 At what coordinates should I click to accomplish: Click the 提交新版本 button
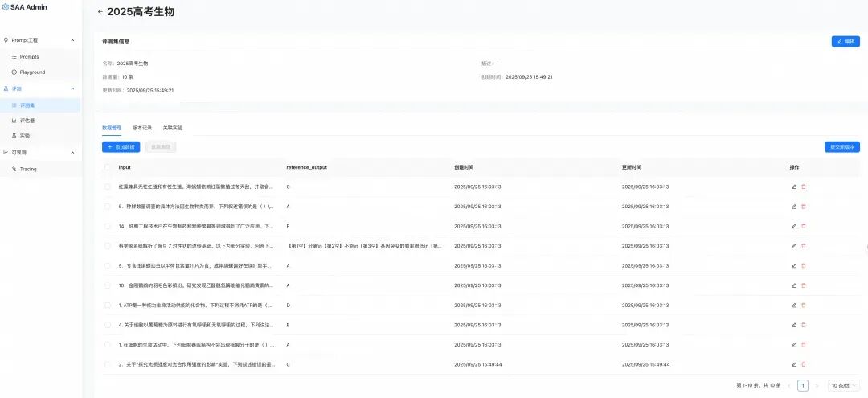842,146
